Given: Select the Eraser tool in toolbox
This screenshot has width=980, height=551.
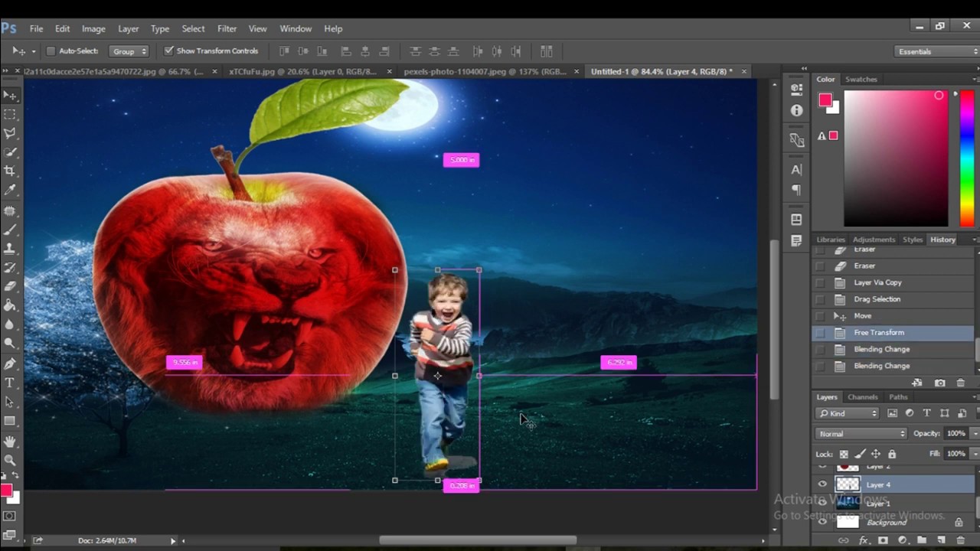Looking at the screenshot, I should (x=10, y=286).
